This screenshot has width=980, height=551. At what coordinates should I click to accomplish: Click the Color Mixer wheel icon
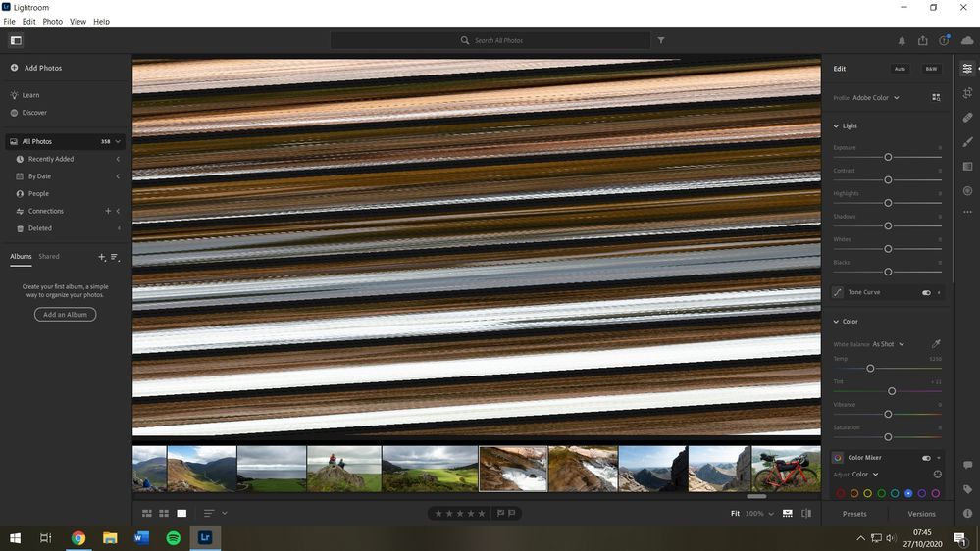tap(838, 458)
